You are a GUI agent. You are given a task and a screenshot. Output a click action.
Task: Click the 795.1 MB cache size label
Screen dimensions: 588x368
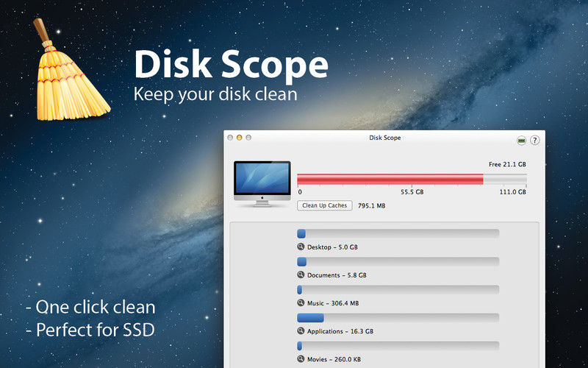[x=371, y=206]
